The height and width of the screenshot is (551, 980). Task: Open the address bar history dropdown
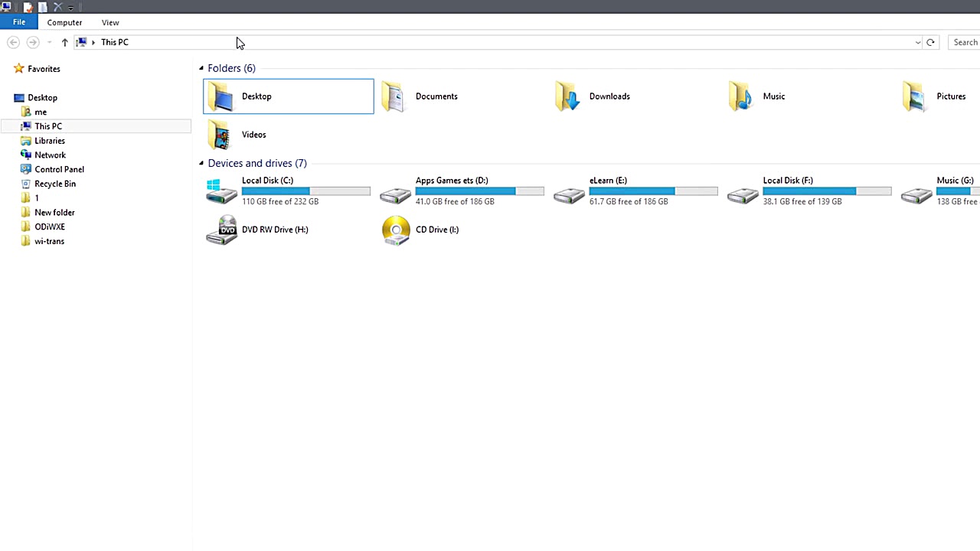click(918, 42)
